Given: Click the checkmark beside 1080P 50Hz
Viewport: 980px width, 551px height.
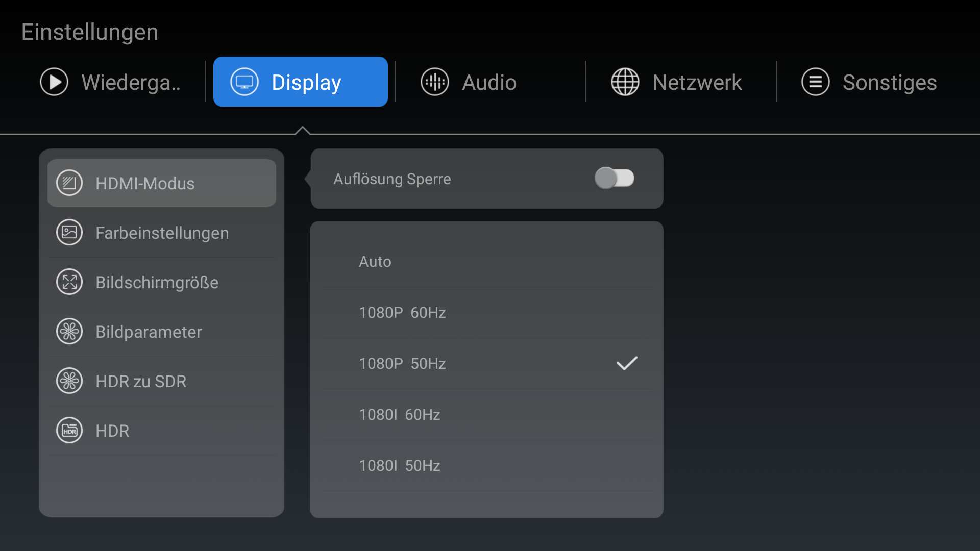Looking at the screenshot, I should pos(627,363).
